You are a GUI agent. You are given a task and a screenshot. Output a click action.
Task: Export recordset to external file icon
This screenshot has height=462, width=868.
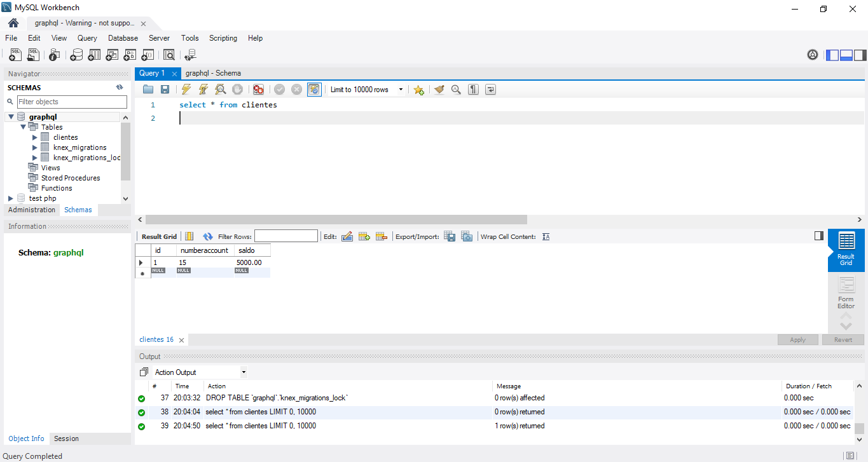pyautogui.click(x=450, y=236)
